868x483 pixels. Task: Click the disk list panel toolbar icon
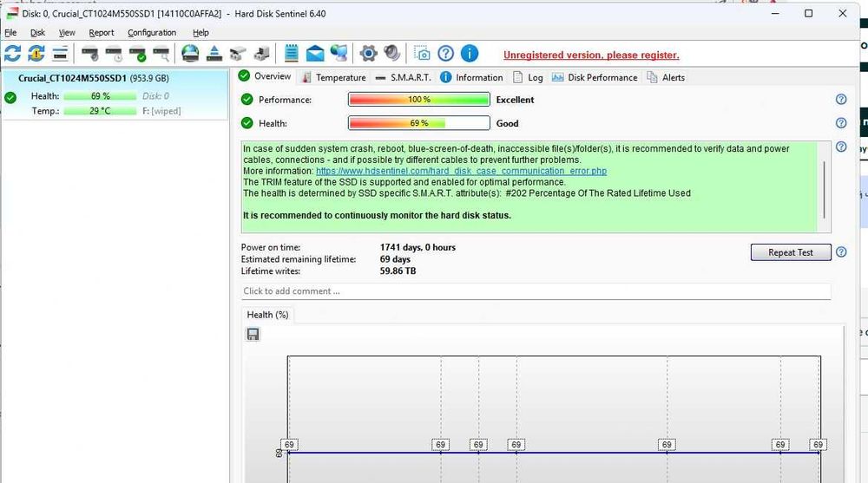pos(60,54)
